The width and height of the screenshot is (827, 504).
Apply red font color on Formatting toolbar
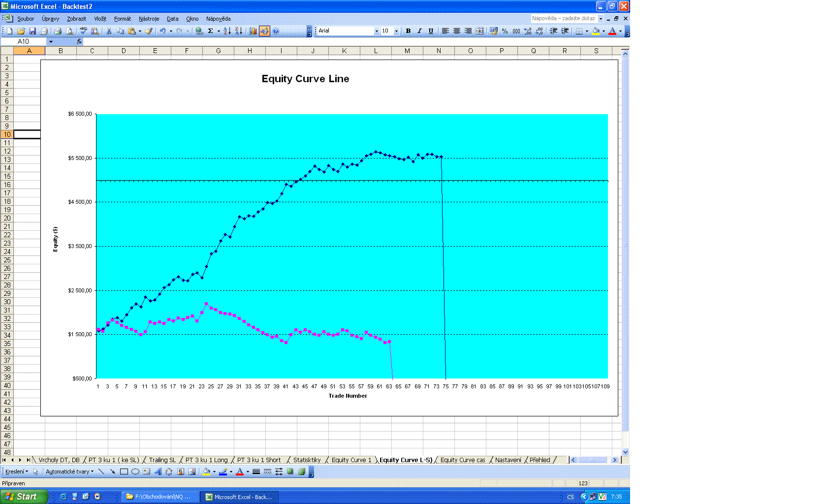(x=612, y=31)
